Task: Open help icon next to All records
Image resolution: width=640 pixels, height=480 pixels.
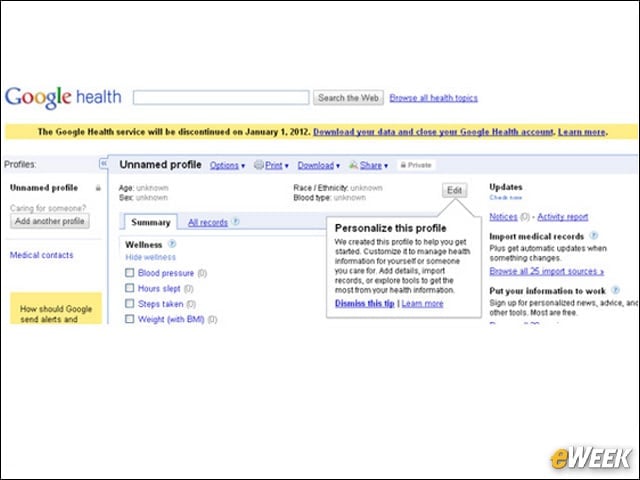Action: [x=236, y=222]
